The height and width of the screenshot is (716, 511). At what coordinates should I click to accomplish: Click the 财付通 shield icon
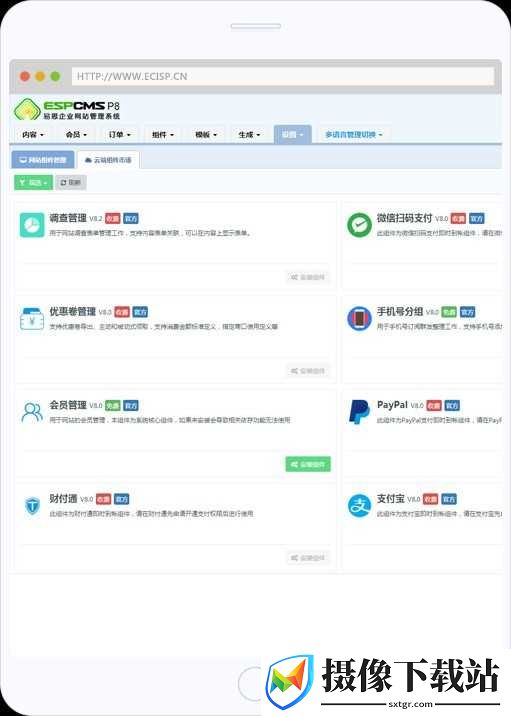pos(32,506)
